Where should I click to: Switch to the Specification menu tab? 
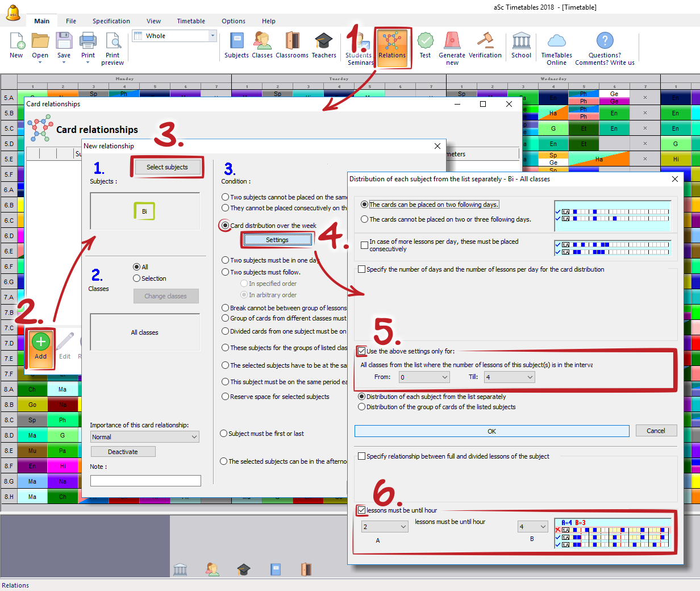pos(111,21)
